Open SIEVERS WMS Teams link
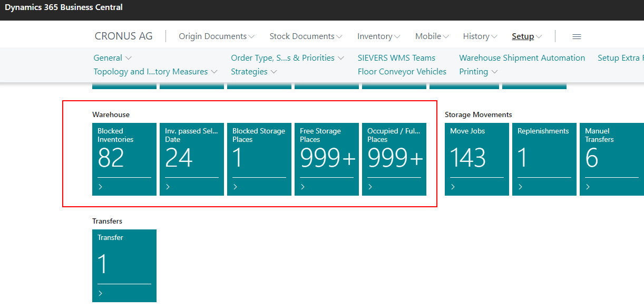The image size is (644, 308). coord(396,58)
